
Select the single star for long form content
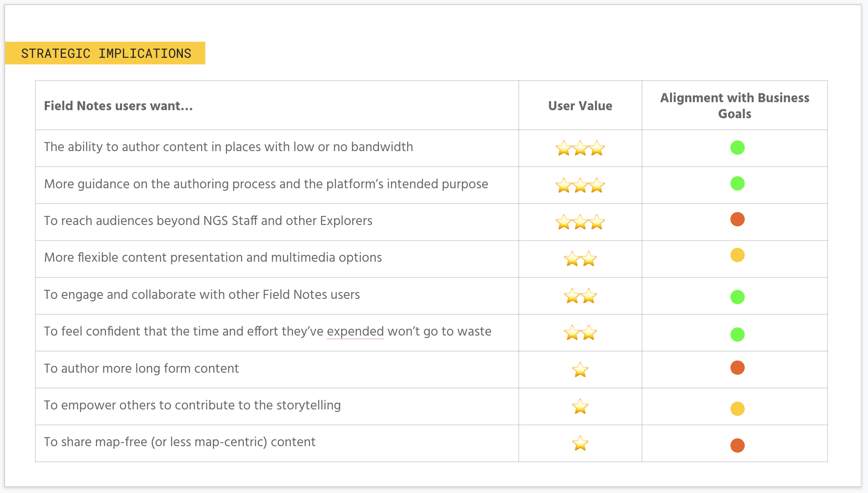pos(580,370)
